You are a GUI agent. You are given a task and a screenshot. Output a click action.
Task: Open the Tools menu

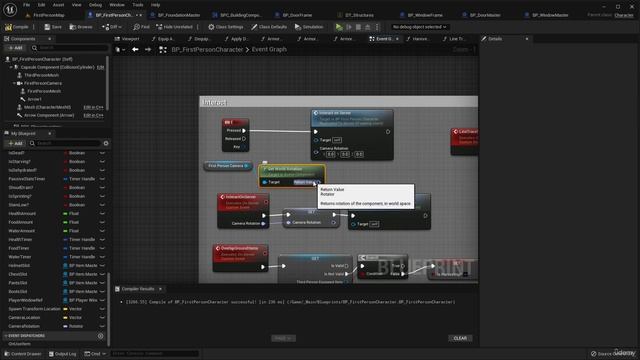(x=138, y=5)
